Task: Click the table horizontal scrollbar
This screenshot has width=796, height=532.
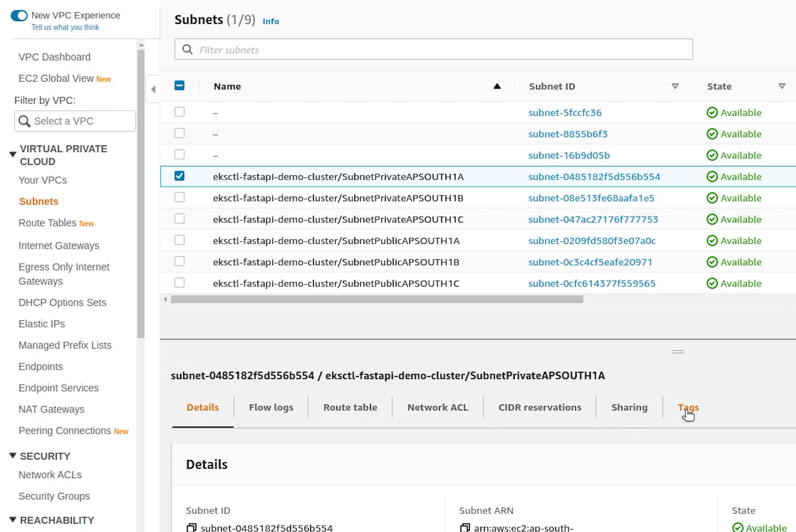Action: pos(377,300)
